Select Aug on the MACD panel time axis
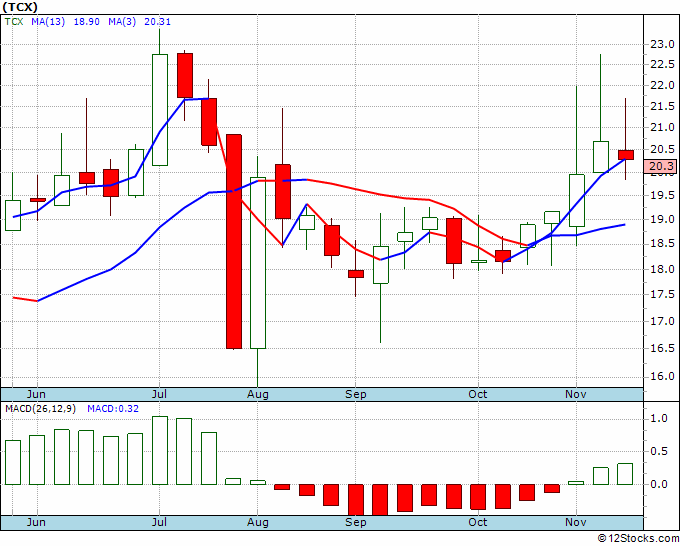Image resolution: width=680 pixels, height=546 pixels. point(258,522)
